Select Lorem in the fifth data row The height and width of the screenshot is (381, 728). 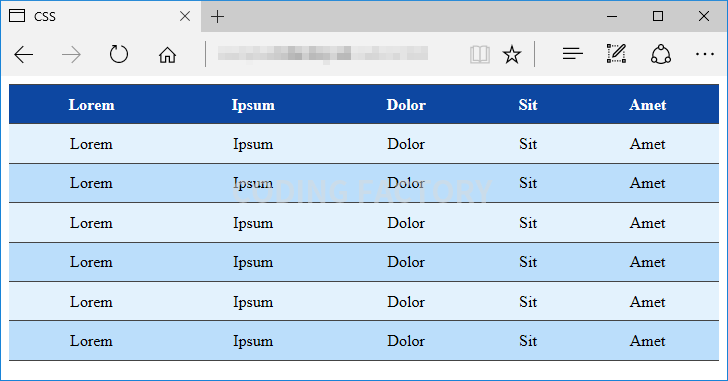pos(91,302)
